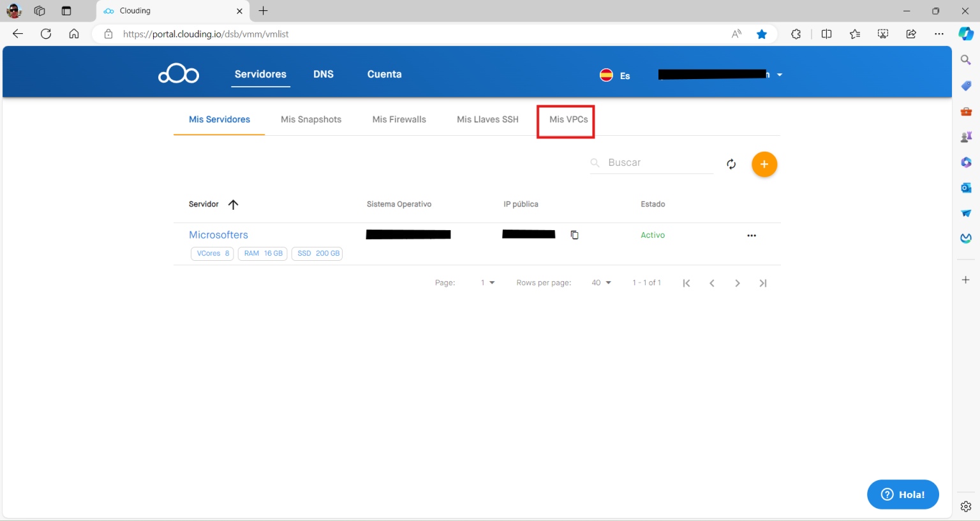This screenshot has height=521, width=980.
Task: Jump to the last page of results
Action: coord(763,283)
